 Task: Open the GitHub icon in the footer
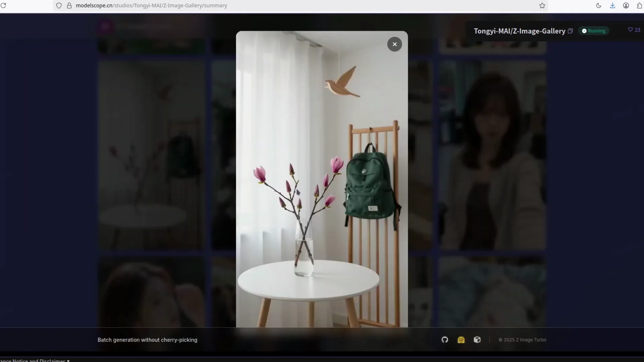coord(444,340)
